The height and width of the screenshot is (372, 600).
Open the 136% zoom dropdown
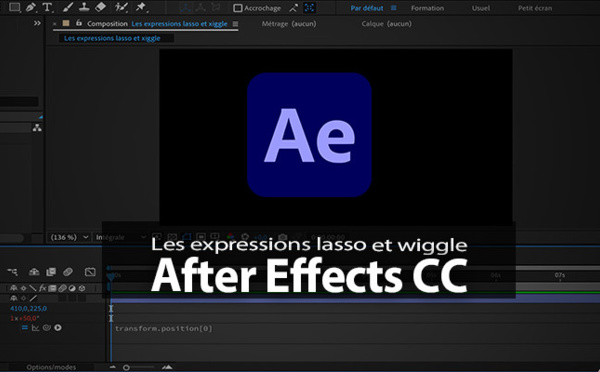(x=70, y=237)
